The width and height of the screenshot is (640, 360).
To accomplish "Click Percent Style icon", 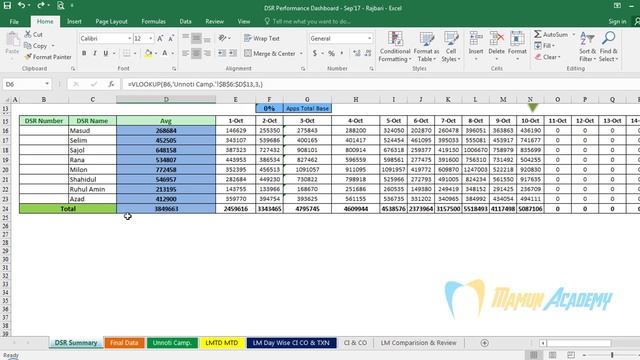I will (331, 53).
